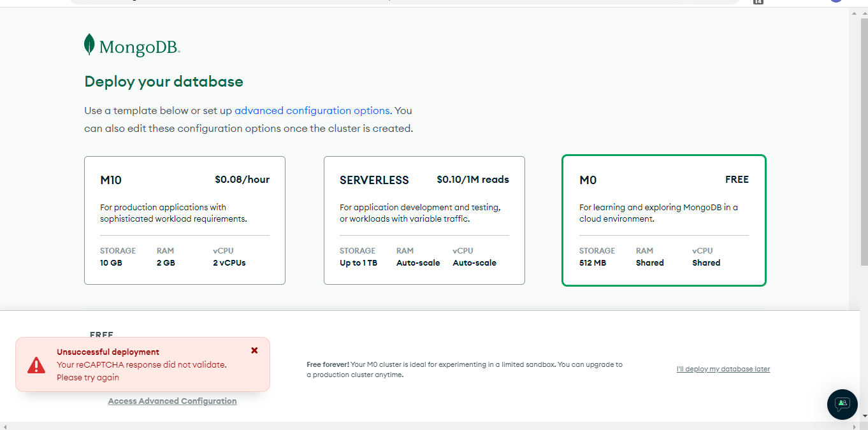Click the 512 MB storage value
Screen dimensions: 868x430
tap(593, 263)
